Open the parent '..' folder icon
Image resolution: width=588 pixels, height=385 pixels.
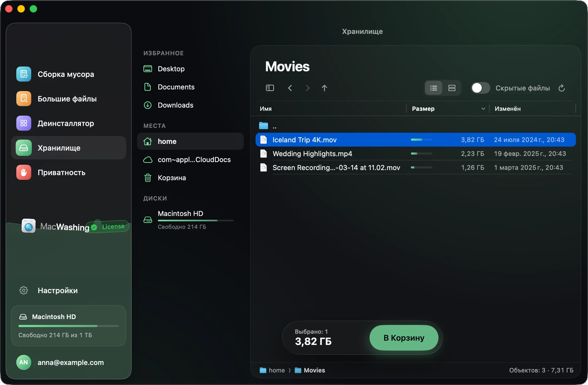click(264, 125)
